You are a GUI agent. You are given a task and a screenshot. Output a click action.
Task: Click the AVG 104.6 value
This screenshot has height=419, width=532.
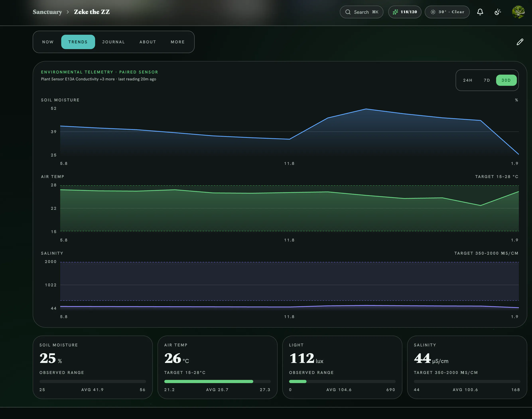[x=339, y=389]
